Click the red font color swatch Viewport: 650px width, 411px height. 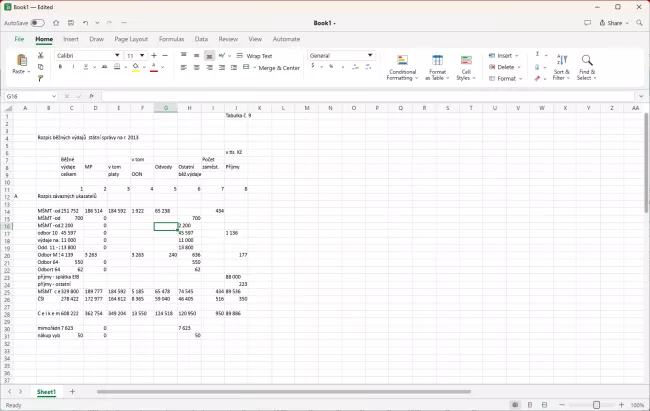coord(154,67)
